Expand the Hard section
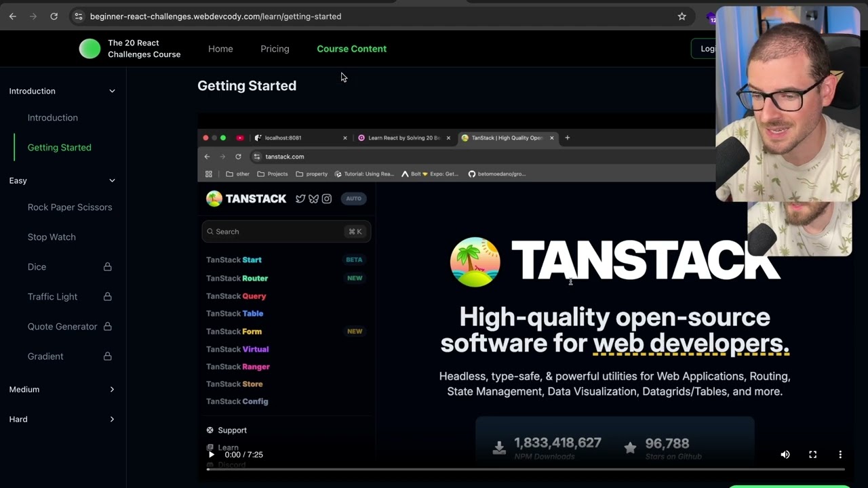The height and width of the screenshot is (488, 868). point(62,419)
